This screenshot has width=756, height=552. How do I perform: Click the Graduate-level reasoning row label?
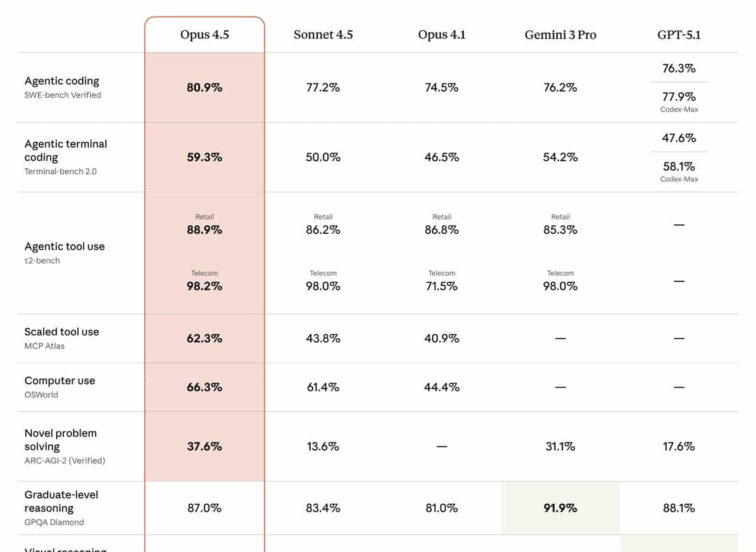pos(61,501)
